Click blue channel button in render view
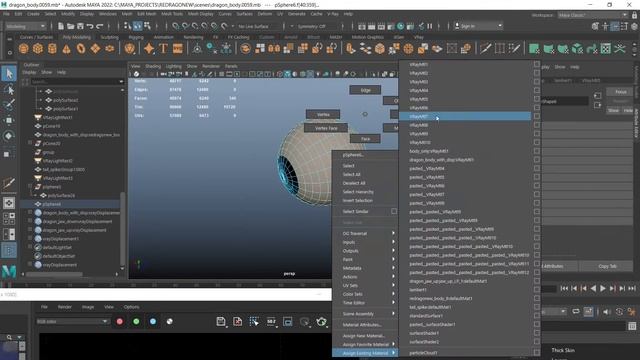The height and width of the screenshot is (360, 640). (x=153, y=322)
